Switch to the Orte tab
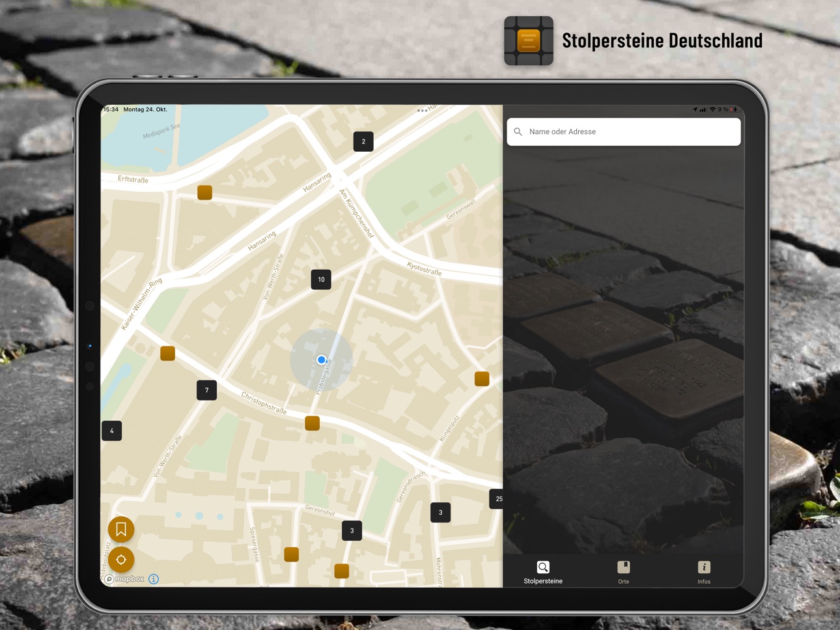This screenshot has height=630, width=840. pos(623,572)
